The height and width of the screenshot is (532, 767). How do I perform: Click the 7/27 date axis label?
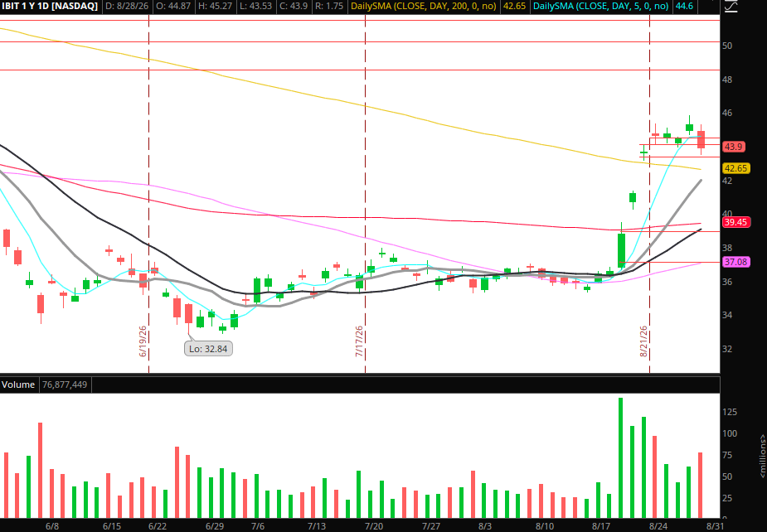(x=431, y=526)
